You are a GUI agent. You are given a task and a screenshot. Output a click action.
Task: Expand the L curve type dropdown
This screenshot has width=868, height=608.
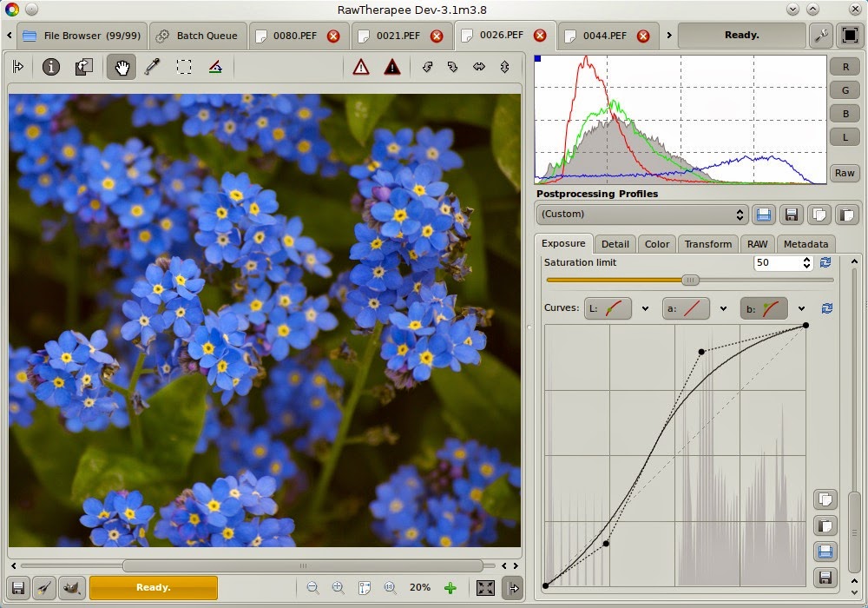[645, 308]
